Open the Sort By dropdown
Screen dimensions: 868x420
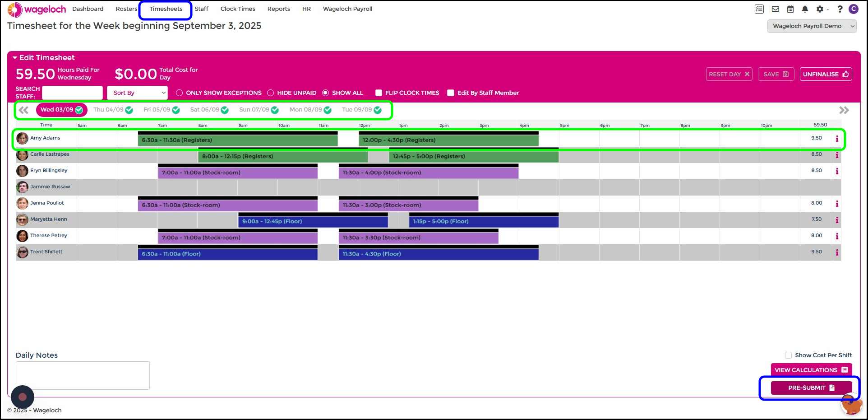pos(137,93)
